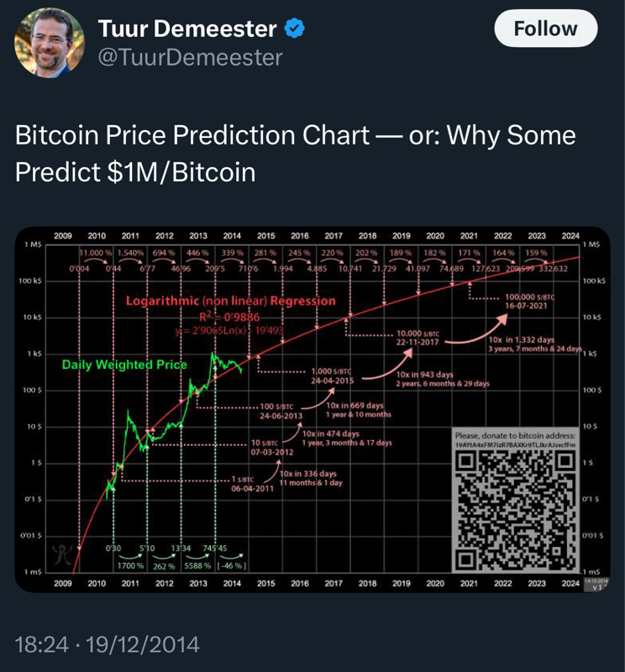625x672 pixels.
Task: Open the @TuurDemeester handle link
Action: (190, 57)
